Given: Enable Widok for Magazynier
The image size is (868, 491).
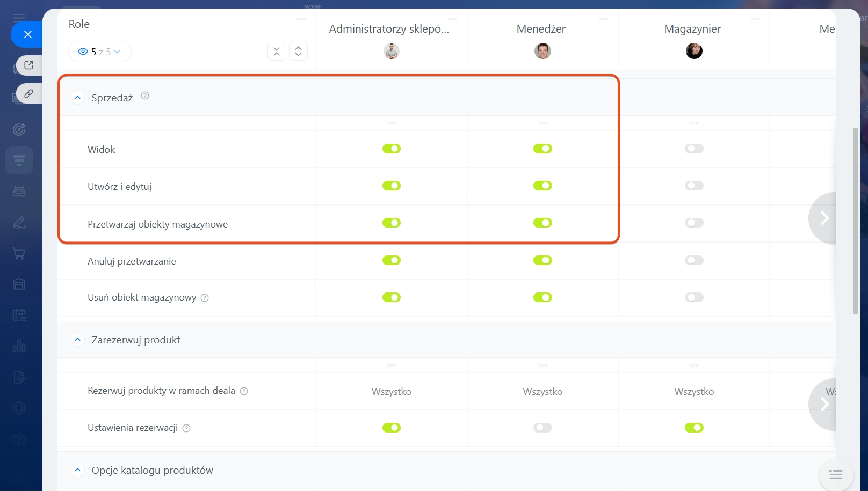Looking at the screenshot, I should [694, 149].
